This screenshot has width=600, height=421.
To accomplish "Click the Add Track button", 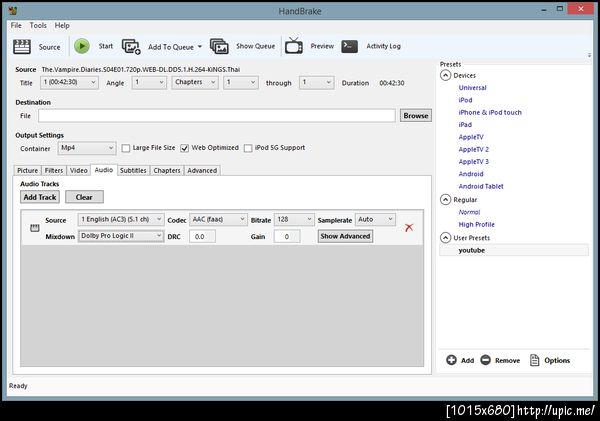I will pos(40,197).
